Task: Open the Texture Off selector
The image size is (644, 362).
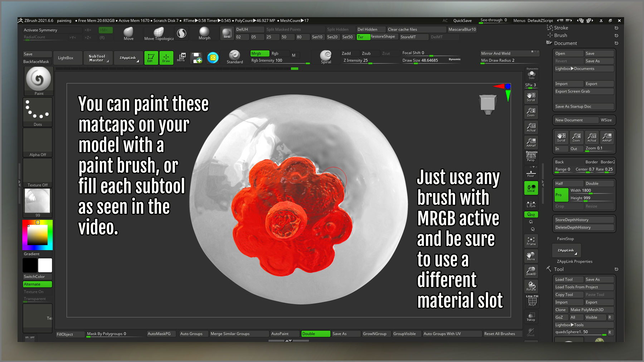Action: pyautogui.click(x=38, y=173)
